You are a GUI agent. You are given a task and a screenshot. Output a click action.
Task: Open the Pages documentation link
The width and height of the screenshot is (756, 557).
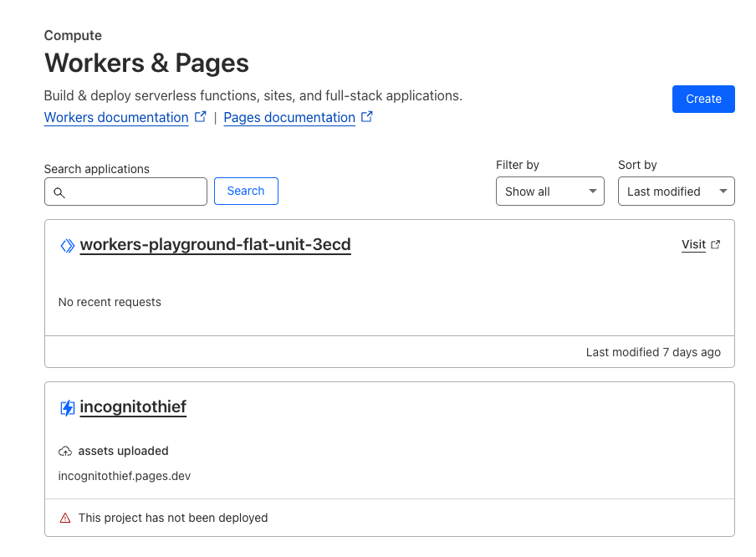289,117
